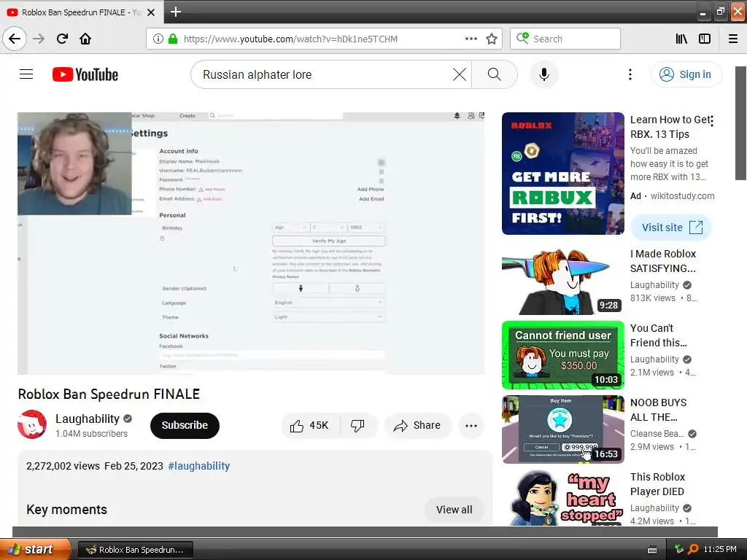Click the 2,272,002 views text
The width and height of the screenshot is (747, 560).
[63, 466]
